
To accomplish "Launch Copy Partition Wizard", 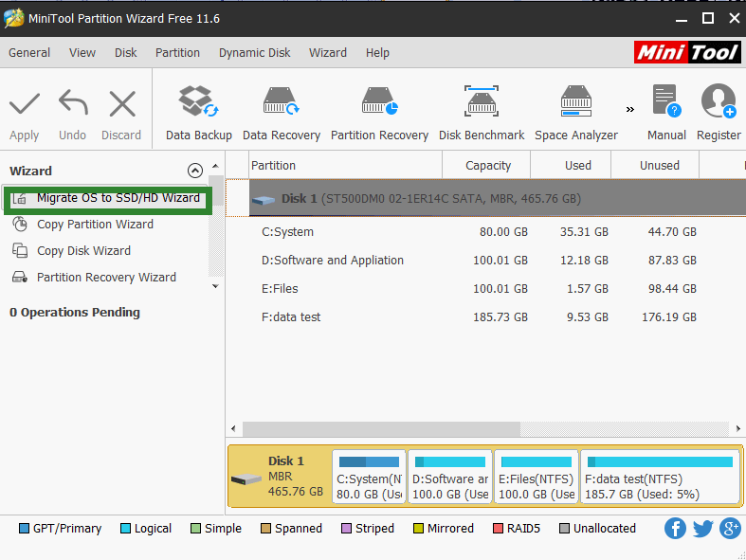I will (95, 225).
